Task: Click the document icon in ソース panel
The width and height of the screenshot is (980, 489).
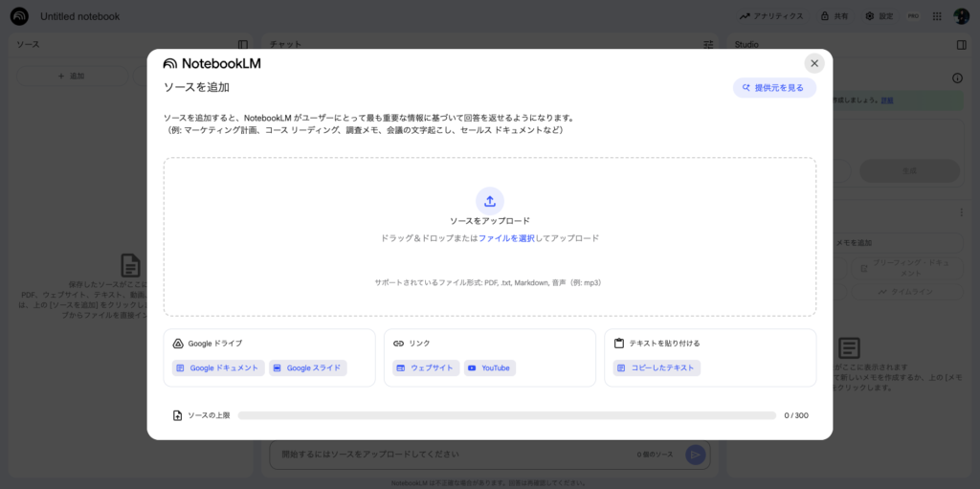Action: click(x=130, y=265)
